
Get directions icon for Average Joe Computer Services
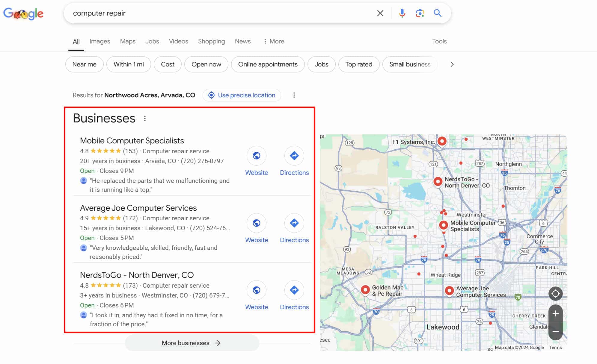tap(294, 223)
